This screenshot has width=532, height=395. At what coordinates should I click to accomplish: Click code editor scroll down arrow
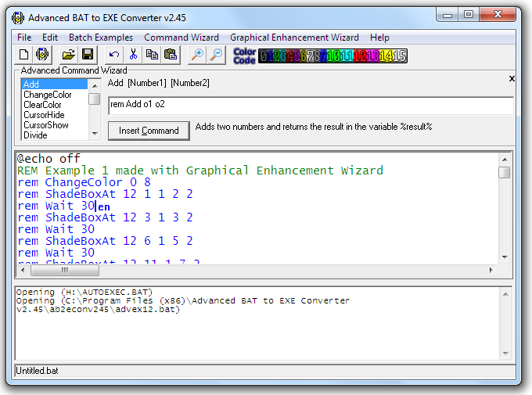(505, 257)
